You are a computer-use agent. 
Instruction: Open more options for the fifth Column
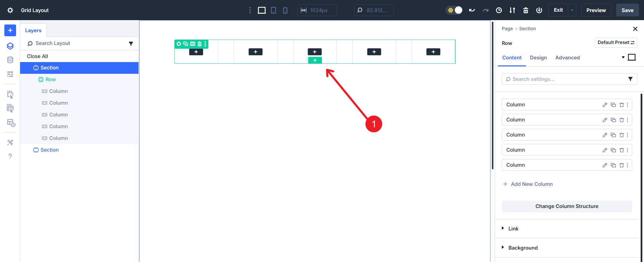(x=628, y=165)
